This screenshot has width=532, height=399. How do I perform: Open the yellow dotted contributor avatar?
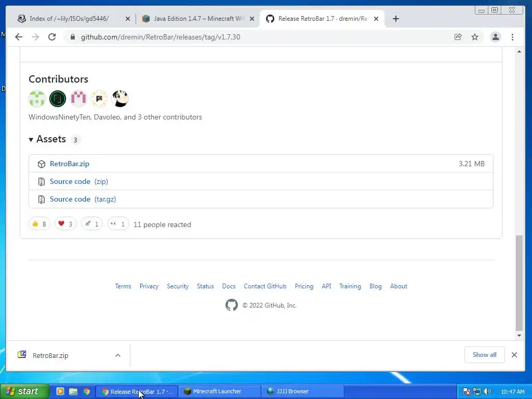click(x=99, y=99)
